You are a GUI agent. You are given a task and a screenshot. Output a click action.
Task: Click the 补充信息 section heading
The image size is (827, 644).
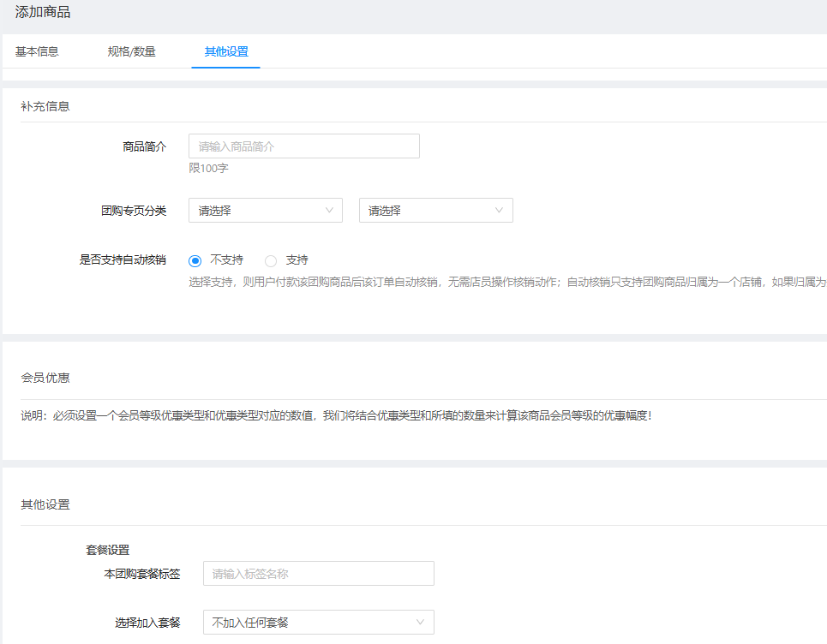coord(45,106)
